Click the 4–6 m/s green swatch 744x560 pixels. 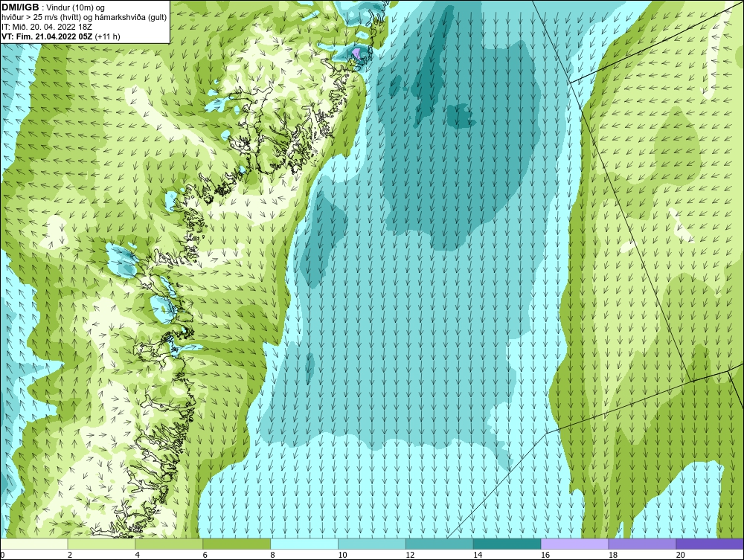[x=169, y=544]
